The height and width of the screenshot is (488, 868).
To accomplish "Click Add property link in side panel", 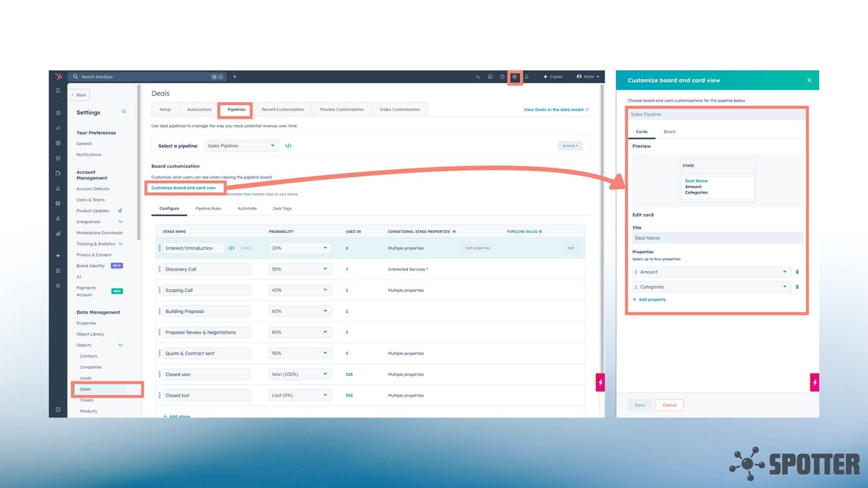I will pyautogui.click(x=649, y=299).
